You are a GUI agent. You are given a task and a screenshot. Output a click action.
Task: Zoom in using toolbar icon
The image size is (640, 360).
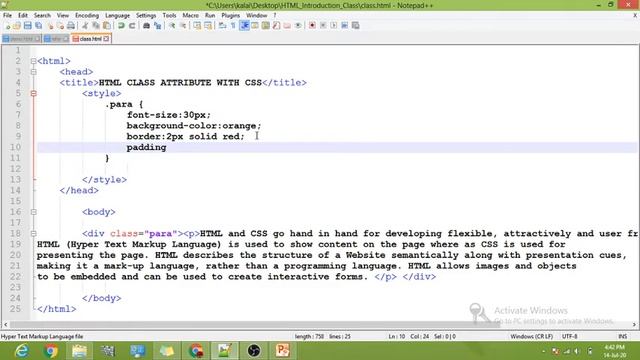click(x=172, y=25)
